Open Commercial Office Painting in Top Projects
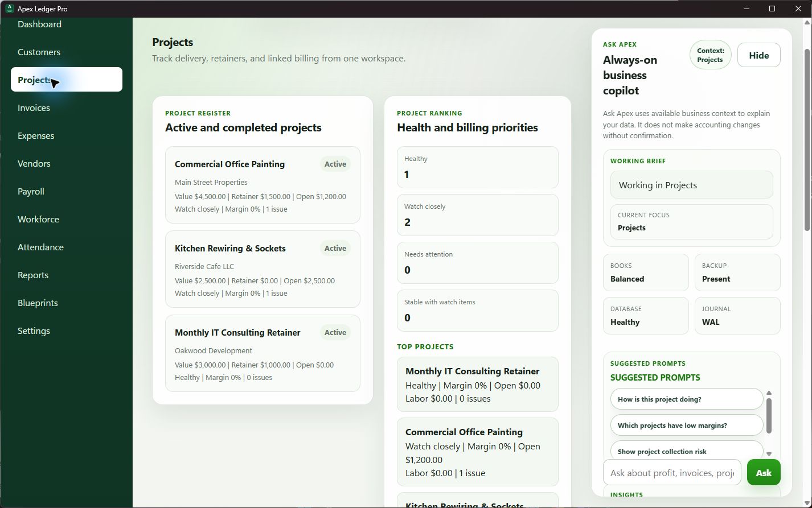The width and height of the screenshot is (812, 508). tap(477, 452)
